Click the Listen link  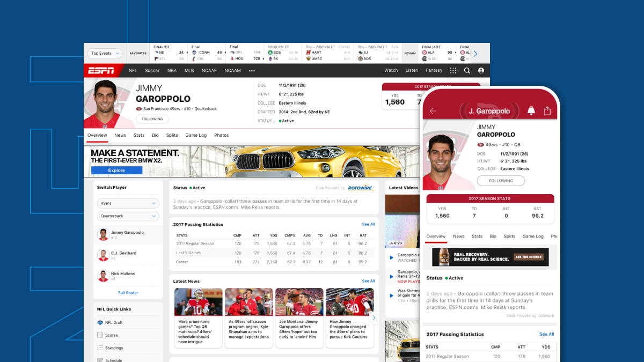pyautogui.click(x=412, y=71)
